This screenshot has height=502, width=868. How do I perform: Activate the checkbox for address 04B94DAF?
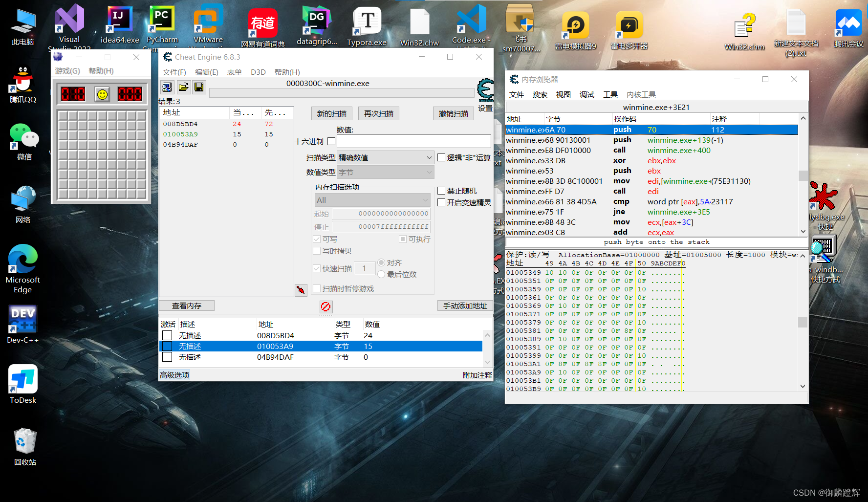point(167,357)
